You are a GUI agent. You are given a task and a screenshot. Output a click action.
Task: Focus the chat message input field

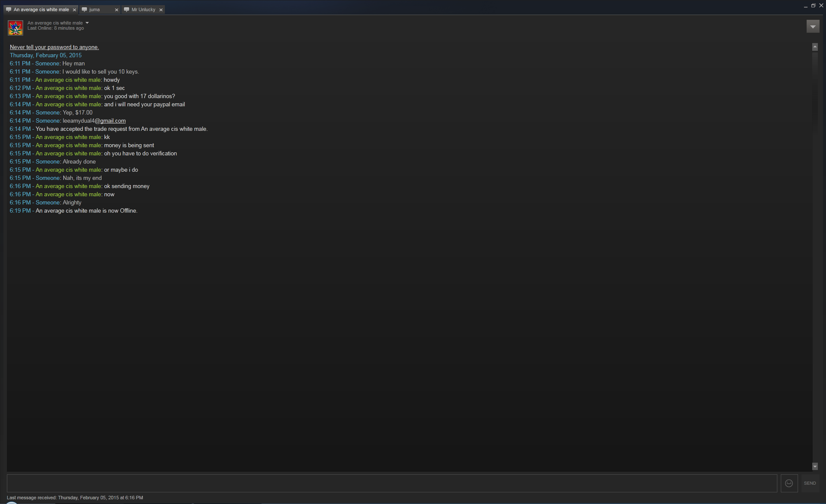(392, 483)
